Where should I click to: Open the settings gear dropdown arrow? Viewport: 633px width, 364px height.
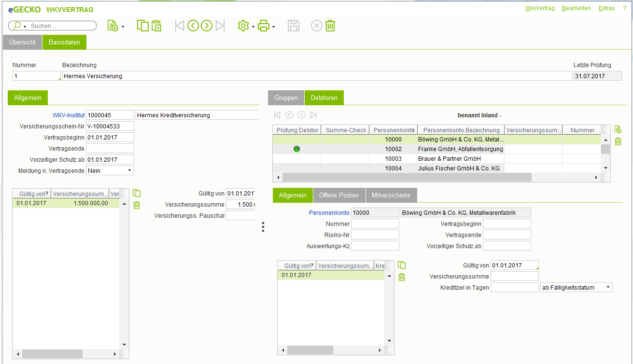(x=253, y=27)
